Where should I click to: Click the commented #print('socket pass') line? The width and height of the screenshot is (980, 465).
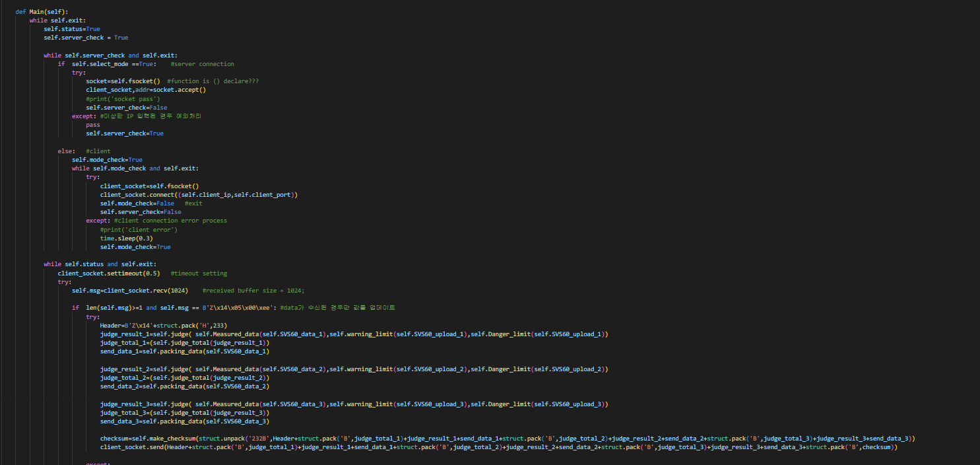123,98
